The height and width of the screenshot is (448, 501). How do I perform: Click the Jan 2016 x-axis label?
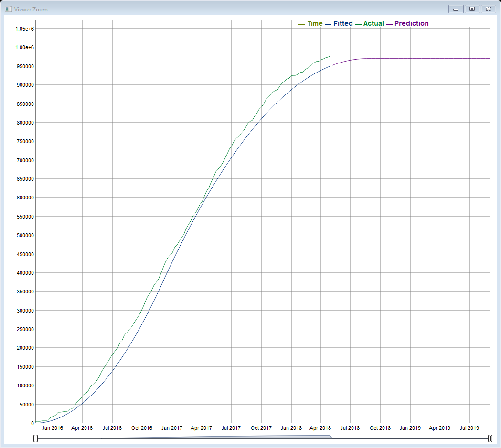click(53, 428)
